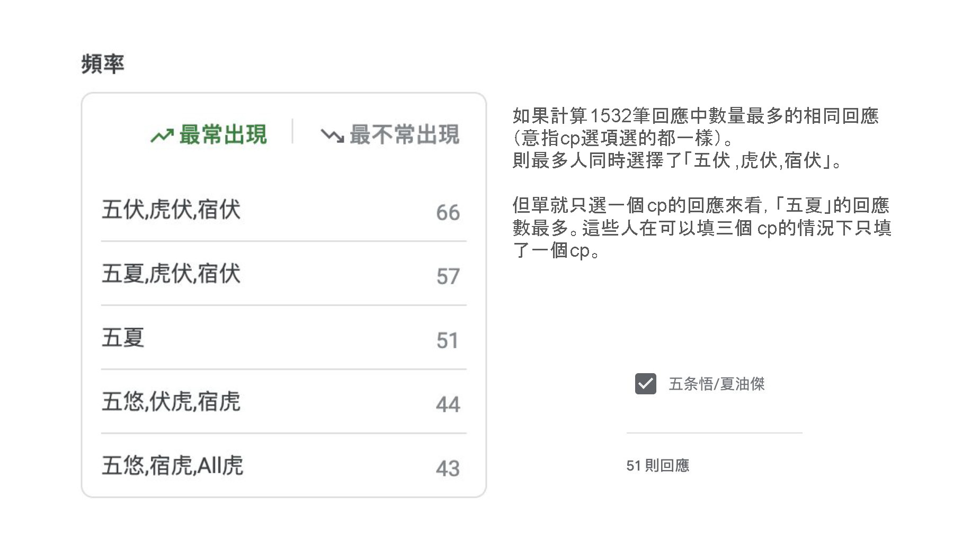
Task: Click the count 57 value
Action: [448, 276]
